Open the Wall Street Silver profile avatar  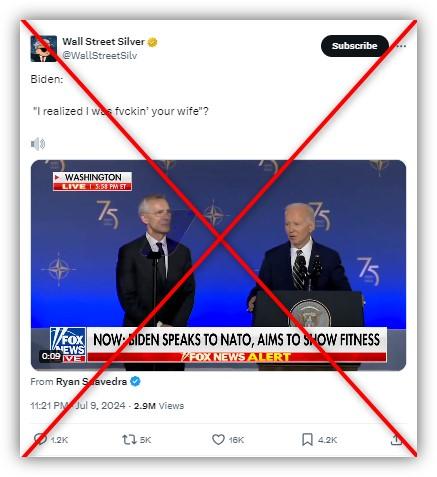click(44, 49)
